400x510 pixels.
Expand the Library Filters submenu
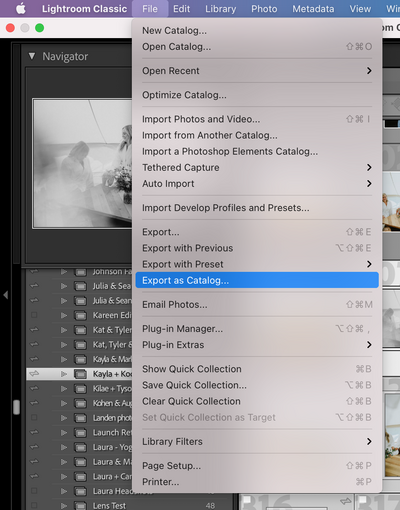point(257,441)
